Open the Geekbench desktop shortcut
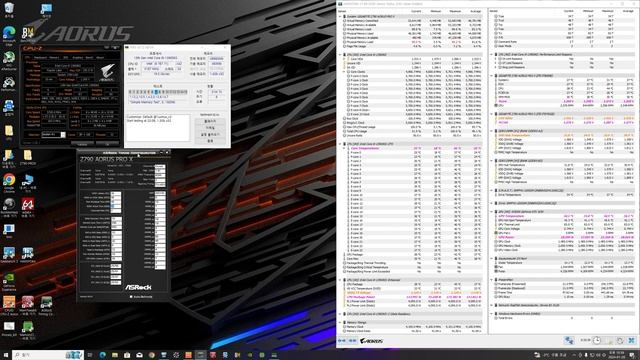The width and height of the screenshot is (640, 360). point(9,255)
